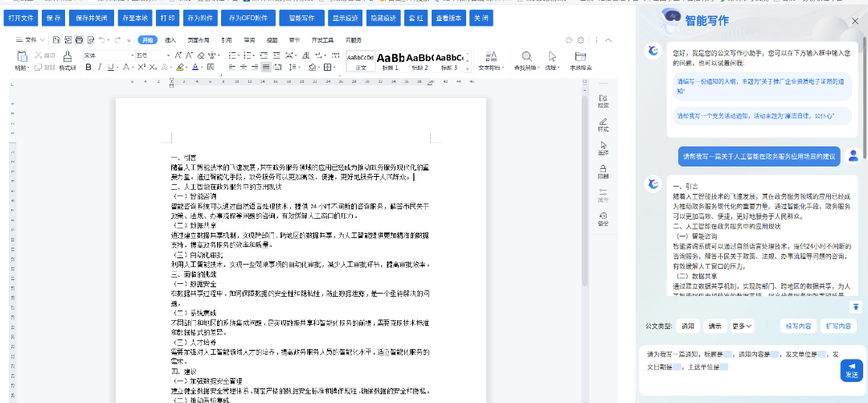868x403 pixels.
Task: Switch to the 页面布局 ribbon tab
Action: point(199,40)
